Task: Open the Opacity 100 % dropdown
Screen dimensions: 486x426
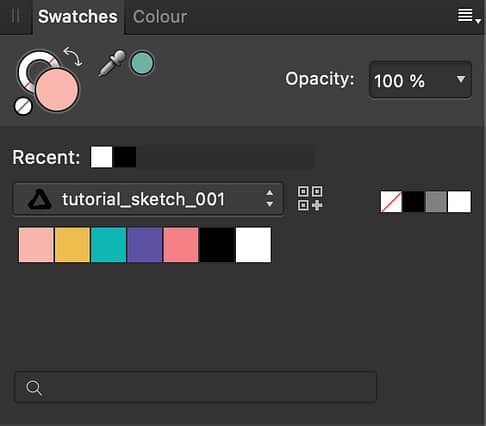Action: tap(420, 80)
